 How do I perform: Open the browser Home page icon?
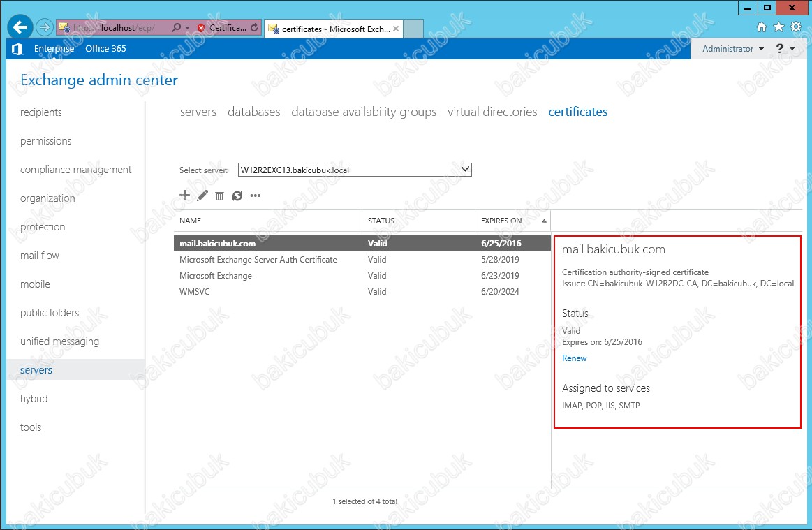761,27
